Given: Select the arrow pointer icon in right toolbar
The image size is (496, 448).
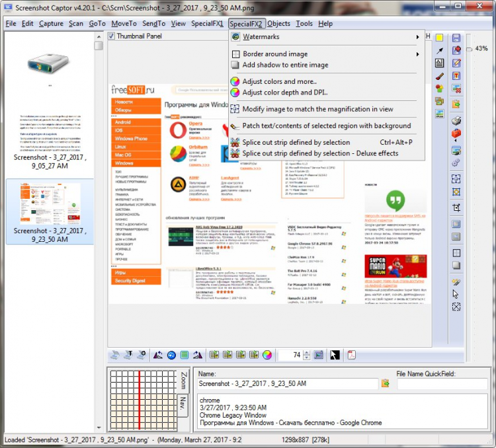Looking at the screenshot, I should pos(456,294).
